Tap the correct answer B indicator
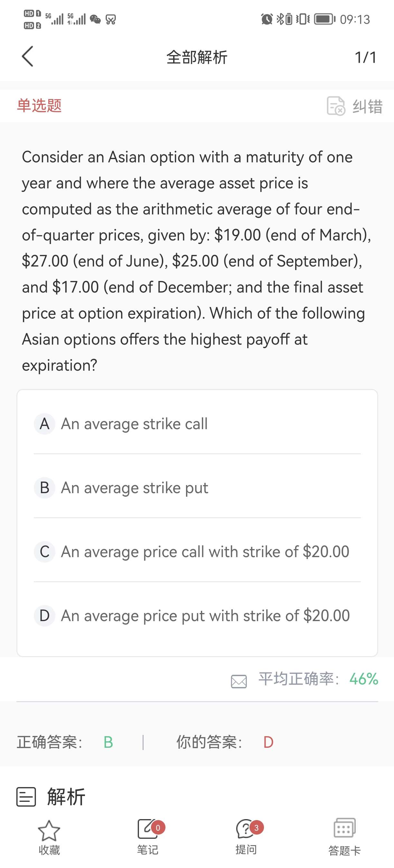The image size is (394, 868). [x=108, y=742]
